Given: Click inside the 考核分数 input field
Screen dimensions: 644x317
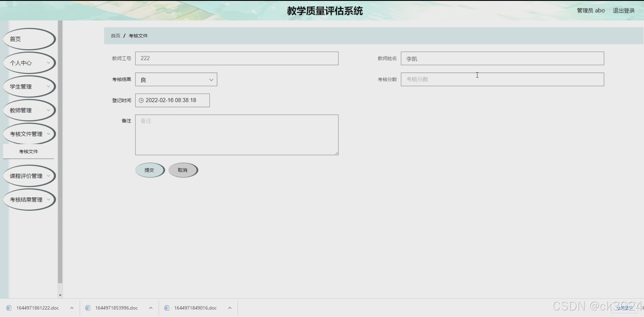Looking at the screenshot, I should point(502,79).
